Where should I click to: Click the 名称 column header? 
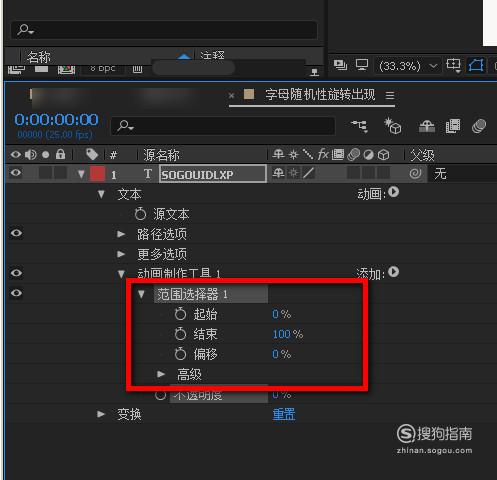tap(39, 57)
